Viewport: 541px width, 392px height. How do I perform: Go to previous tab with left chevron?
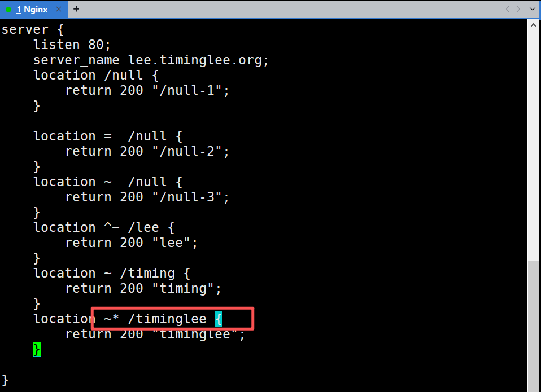point(508,9)
